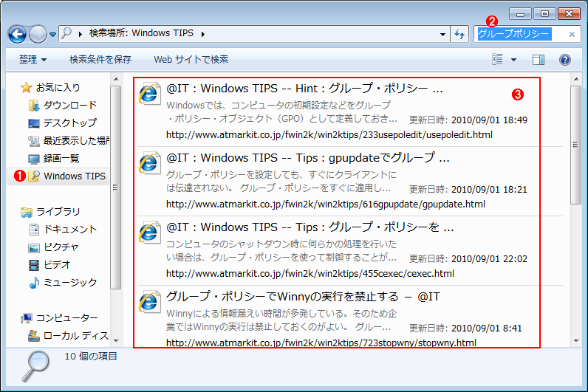Click the IE icon of the usepoledit result
This screenshot has width=588, height=392.
149,94
